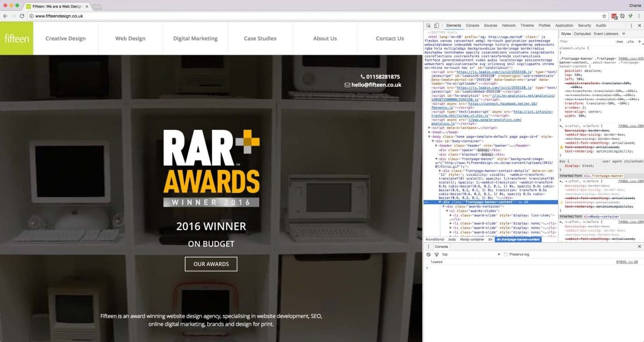Open the Computed styles tab

click(x=582, y=33)
